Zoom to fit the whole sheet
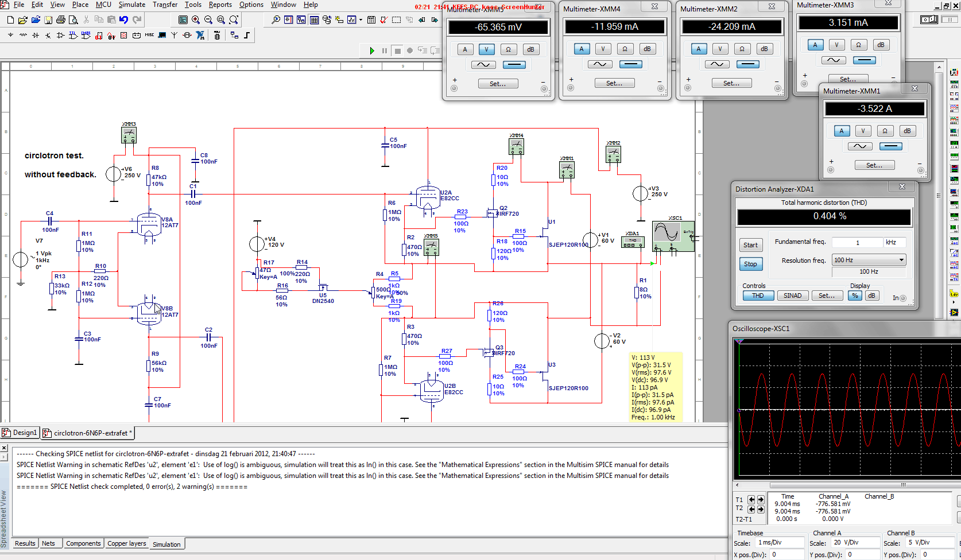The image size is (961, 560). click(x=234, y=20)
